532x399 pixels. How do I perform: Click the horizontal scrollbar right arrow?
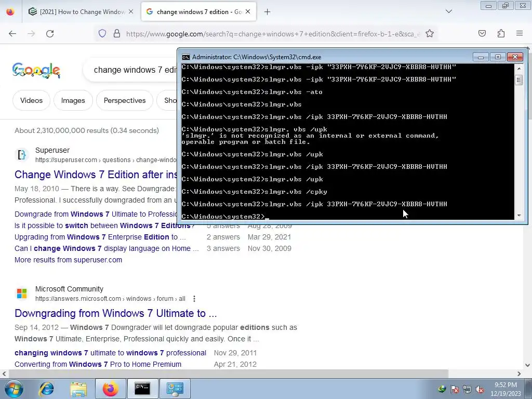(519, 374)
